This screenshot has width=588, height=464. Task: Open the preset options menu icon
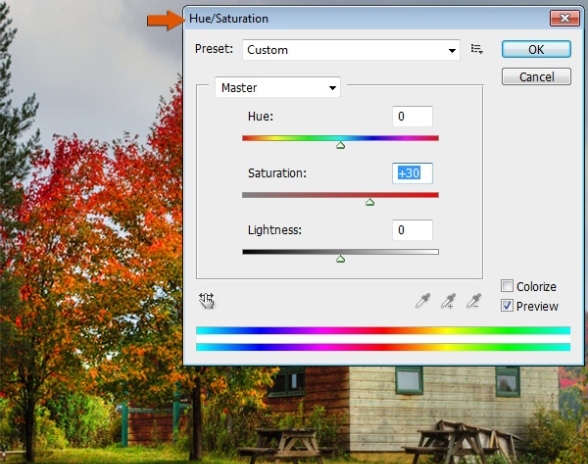tap(477, 49)
